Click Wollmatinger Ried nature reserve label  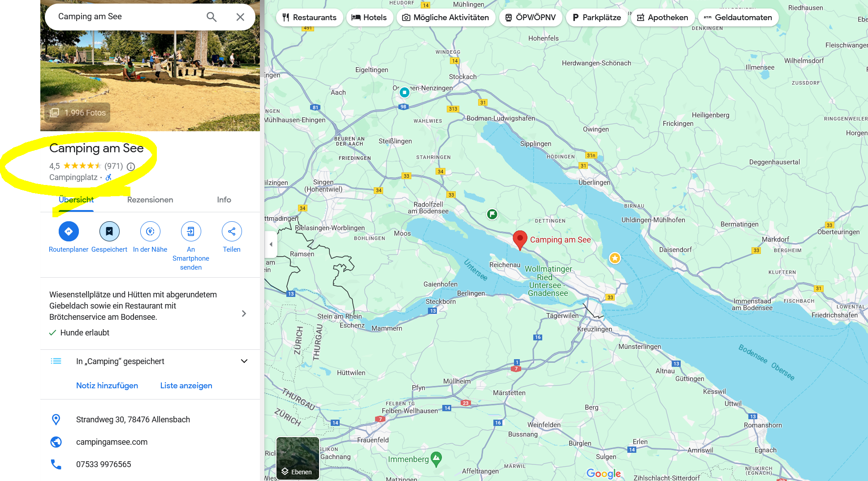pos(548,281)
